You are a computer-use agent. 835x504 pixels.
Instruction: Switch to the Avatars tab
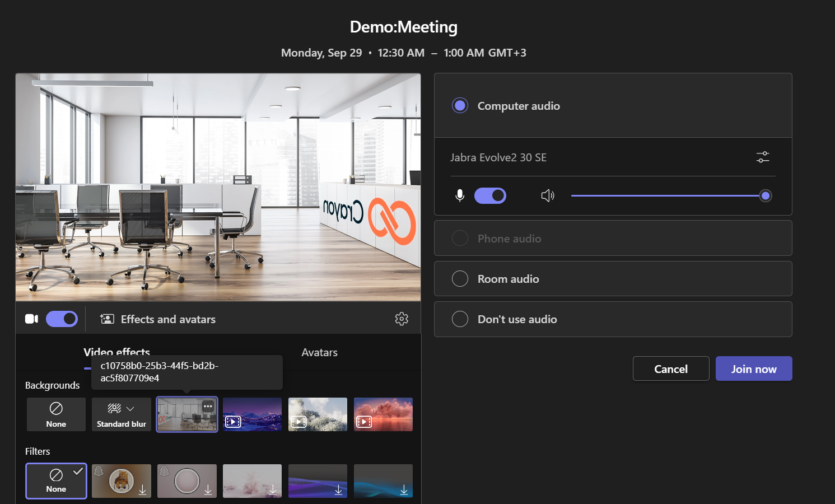[x=319, y=352]
